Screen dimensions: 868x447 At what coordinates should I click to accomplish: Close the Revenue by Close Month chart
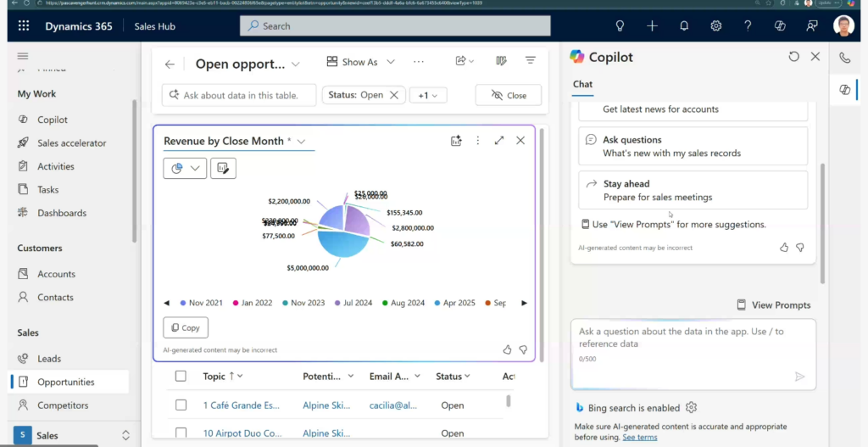pyautogui.click(x=520, y=141)
